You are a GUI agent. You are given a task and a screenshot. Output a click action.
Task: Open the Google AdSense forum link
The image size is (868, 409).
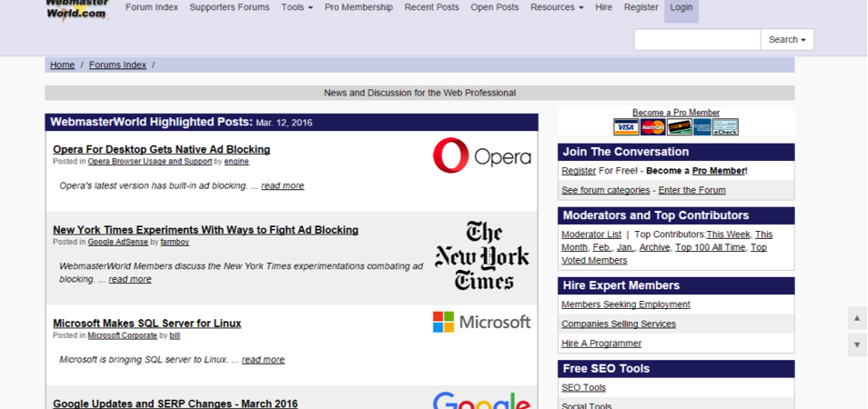click(x=118, y=242)
